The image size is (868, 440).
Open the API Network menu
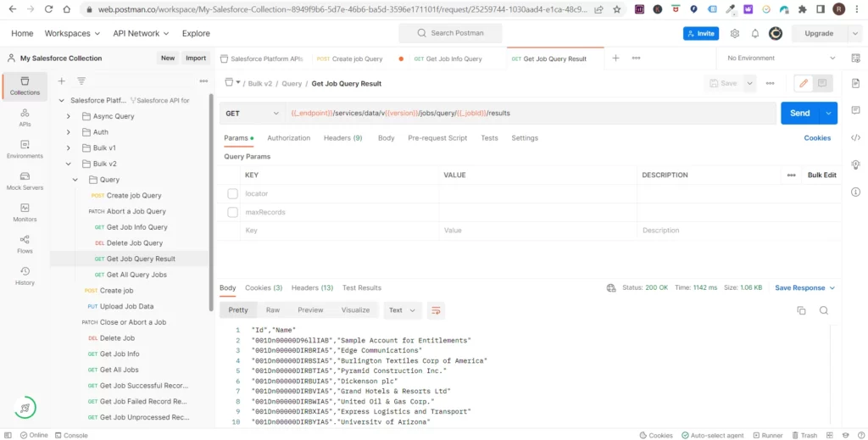[142, 33]
